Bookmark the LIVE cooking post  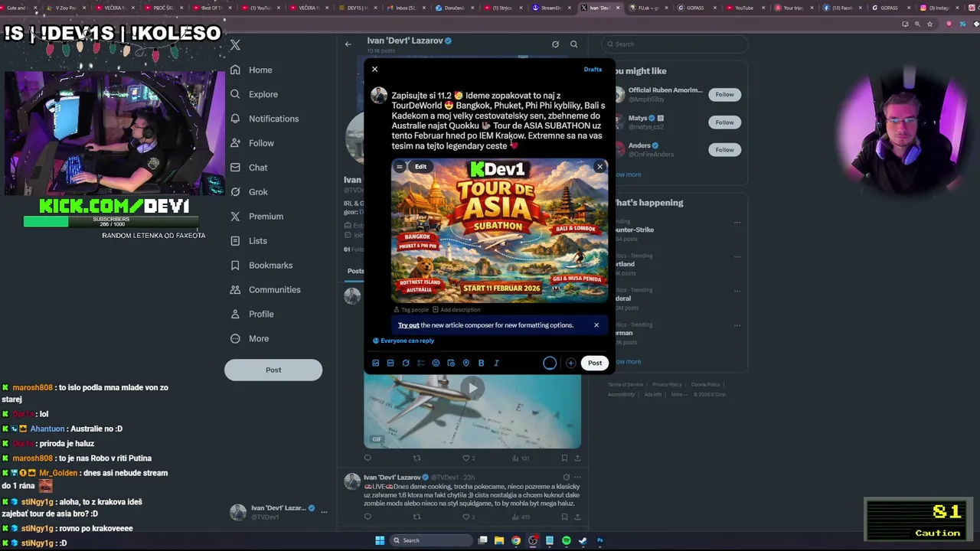tap(564, 517)
